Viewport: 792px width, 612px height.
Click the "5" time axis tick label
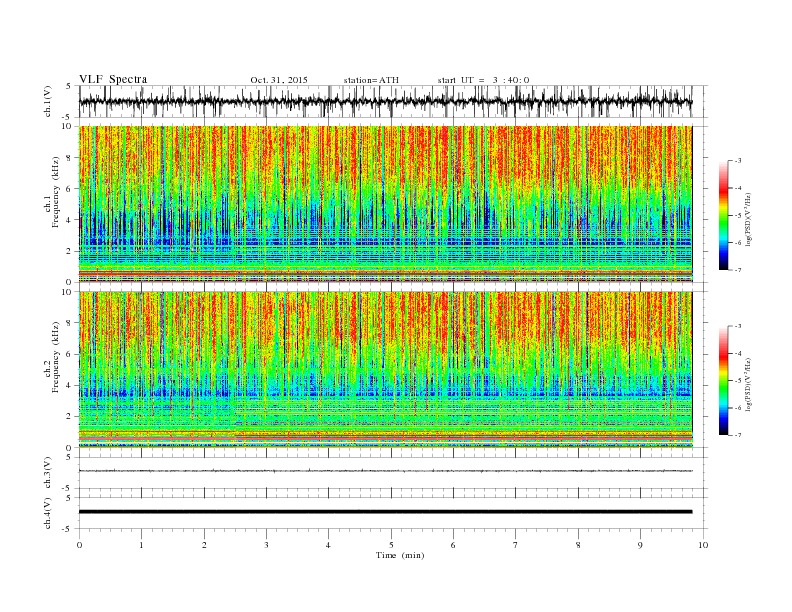click(x=391, y=545)
